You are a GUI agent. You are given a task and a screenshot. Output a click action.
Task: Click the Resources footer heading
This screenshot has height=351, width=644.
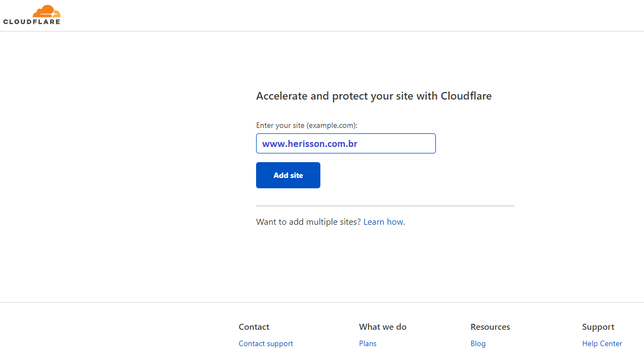[x=490, y=327]
